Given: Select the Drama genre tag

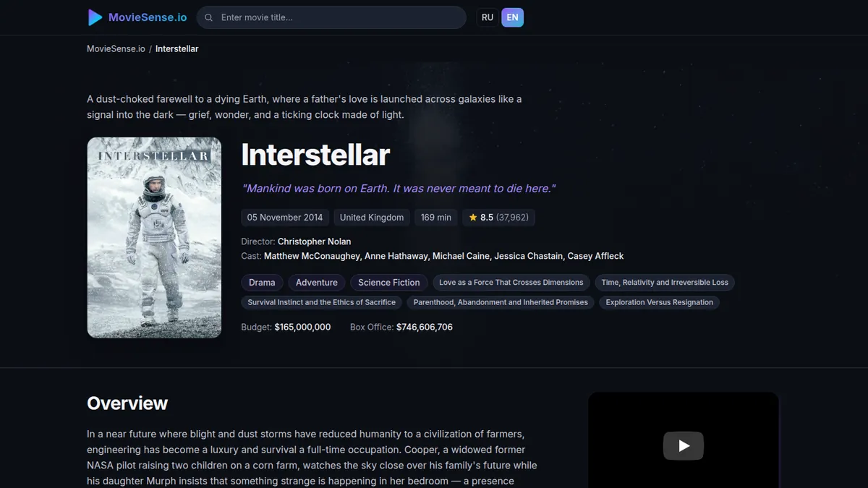Looking at the screenshot, I should click(x=262, y=283).
